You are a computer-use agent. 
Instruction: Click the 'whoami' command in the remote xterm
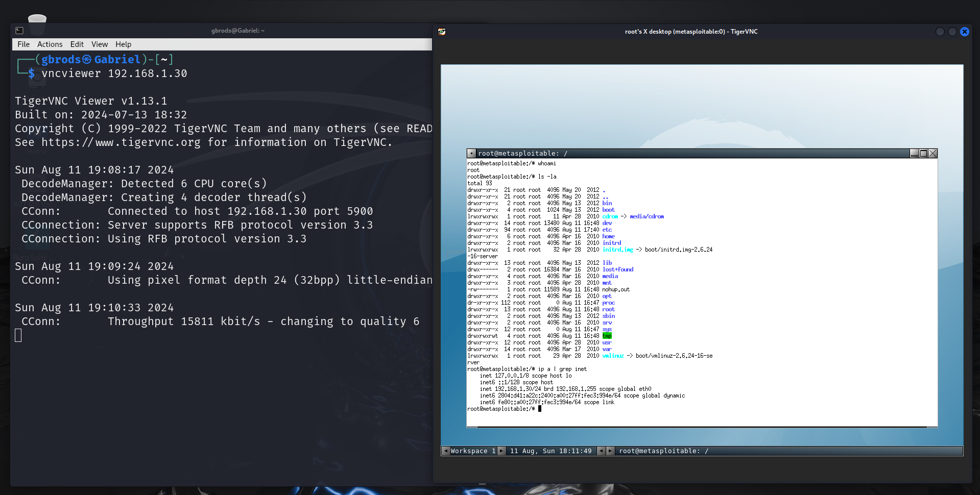coord(546,163)
